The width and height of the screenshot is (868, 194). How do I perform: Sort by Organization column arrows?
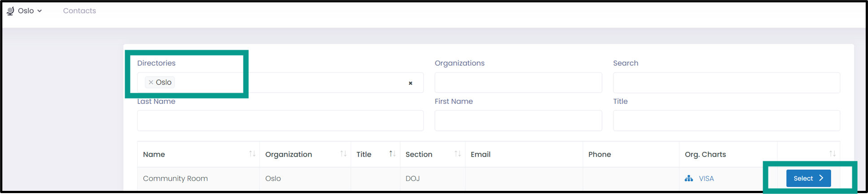(x=343, y=154)
